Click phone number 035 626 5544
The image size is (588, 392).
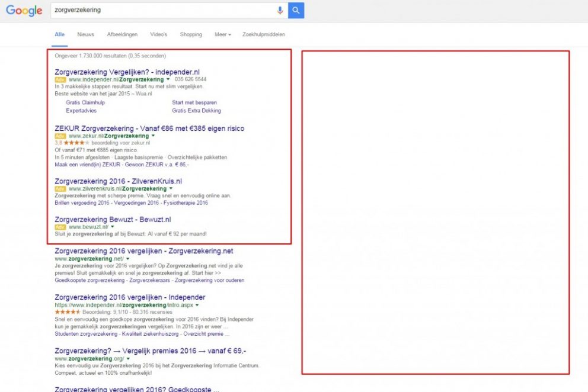pyautogui.click(x=190, y=79)
